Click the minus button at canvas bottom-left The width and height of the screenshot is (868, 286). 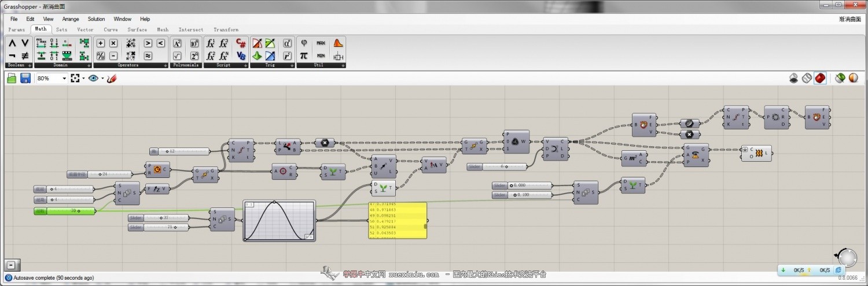pyautogui.click(x=11, y=265)
